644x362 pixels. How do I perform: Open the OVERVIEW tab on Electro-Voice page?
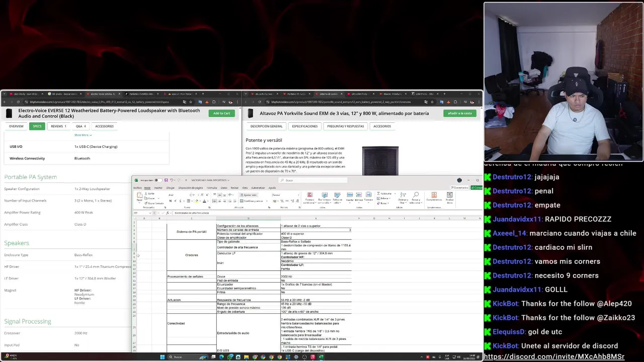pos(16,126)
